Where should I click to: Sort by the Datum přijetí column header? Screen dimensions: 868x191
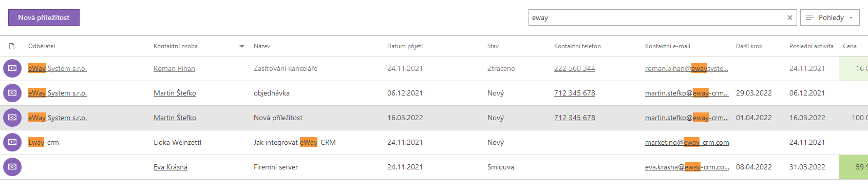[405, 46]
